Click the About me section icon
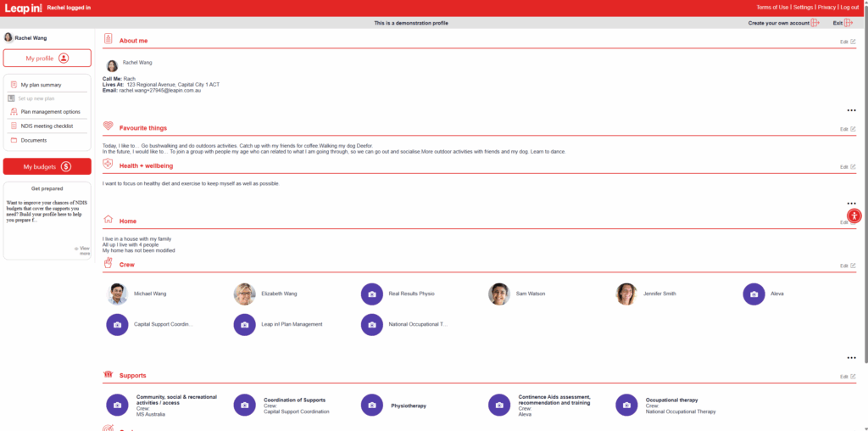The width and height of the screenshot is (868, 431). [108, 39]
